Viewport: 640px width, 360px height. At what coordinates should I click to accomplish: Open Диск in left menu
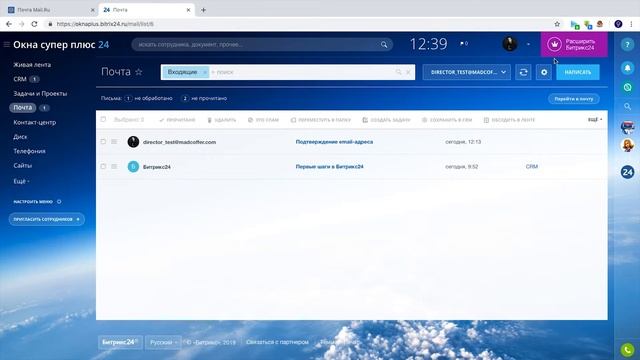(20, 137)
